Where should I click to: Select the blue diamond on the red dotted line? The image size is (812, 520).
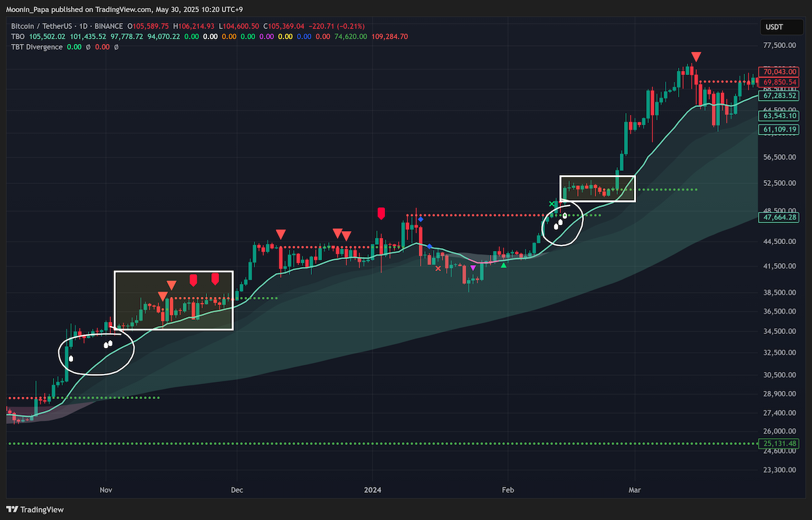[x=420, y=219]
